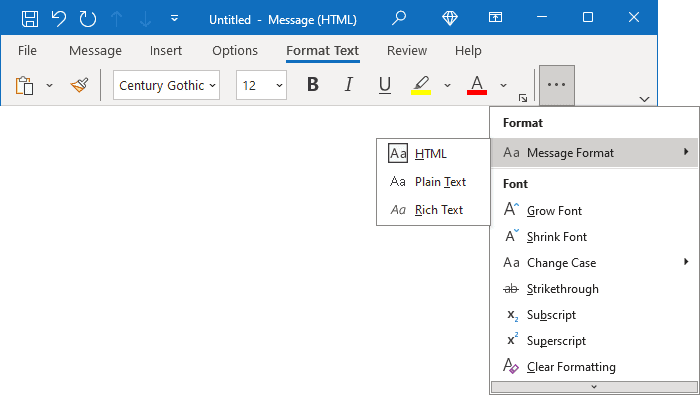
Task: Open the File tab
Action: (x=27, y=50)
